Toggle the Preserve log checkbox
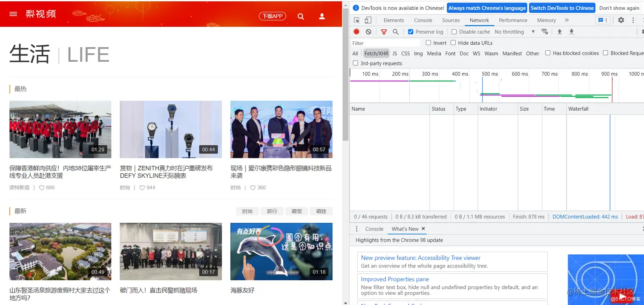Image resolution: width=644 pixels, height=305 pixels. click(411, 32)
